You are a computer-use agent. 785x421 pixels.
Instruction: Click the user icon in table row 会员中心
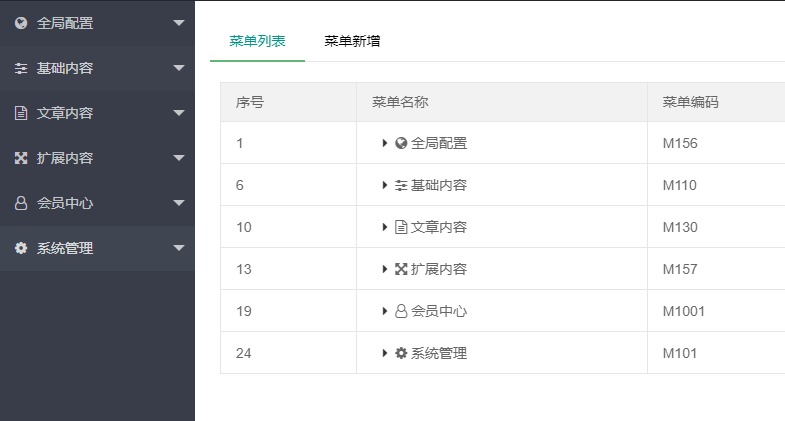click(401, 311)
